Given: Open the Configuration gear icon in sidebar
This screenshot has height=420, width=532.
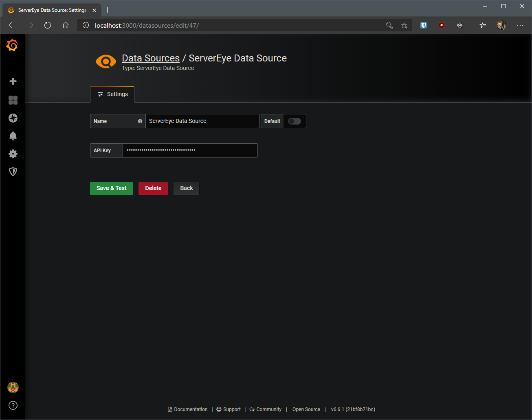Looking at the screenshot, I should (x=13, y=154).
